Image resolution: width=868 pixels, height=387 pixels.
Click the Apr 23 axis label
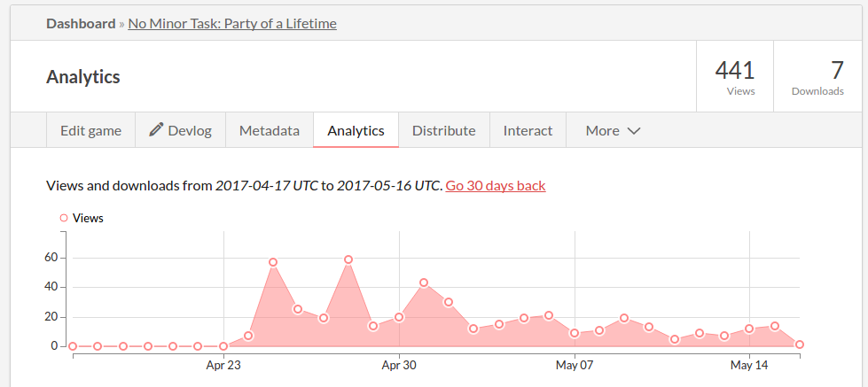point(223,366)
